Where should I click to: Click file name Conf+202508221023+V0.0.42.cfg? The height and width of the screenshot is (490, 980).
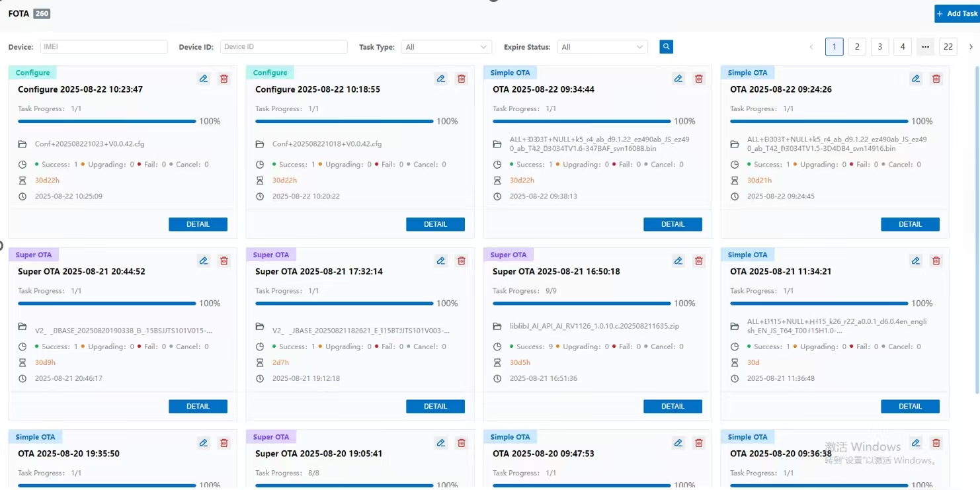(x=89, y=144)
